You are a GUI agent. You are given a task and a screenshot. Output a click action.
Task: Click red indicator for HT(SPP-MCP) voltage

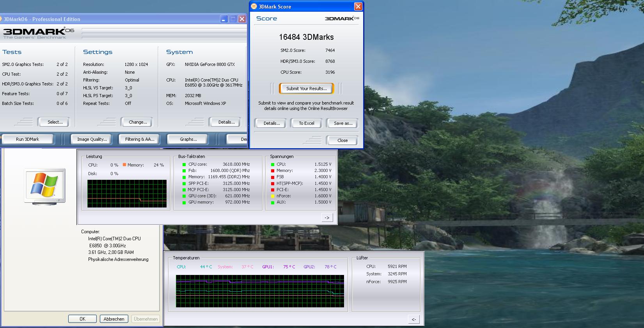(x=273, y=183)
